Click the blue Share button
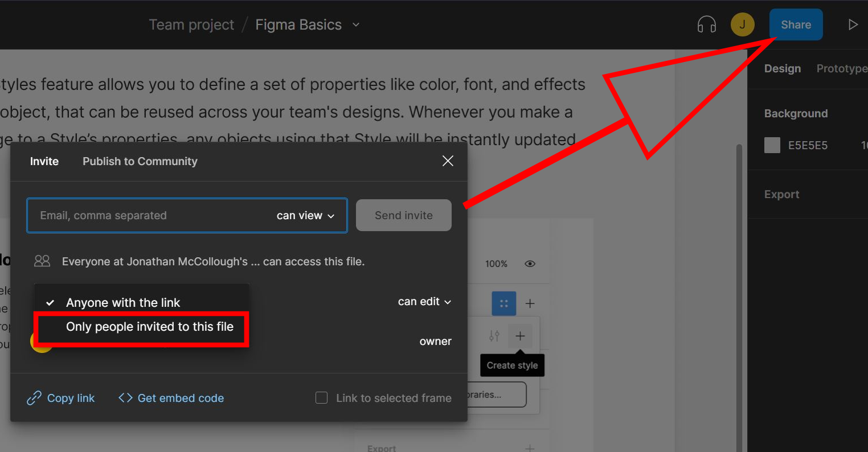 pos(796,24)
